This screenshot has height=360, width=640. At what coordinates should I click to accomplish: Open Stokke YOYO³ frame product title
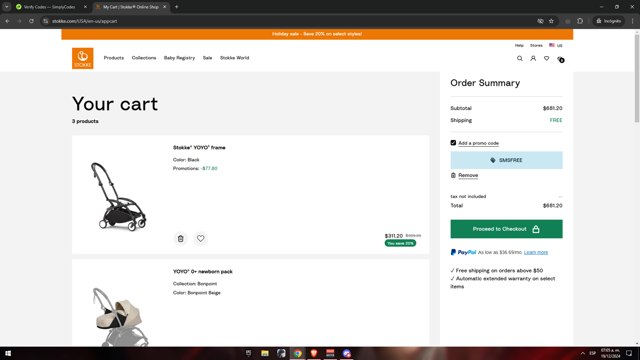[199, 147]
